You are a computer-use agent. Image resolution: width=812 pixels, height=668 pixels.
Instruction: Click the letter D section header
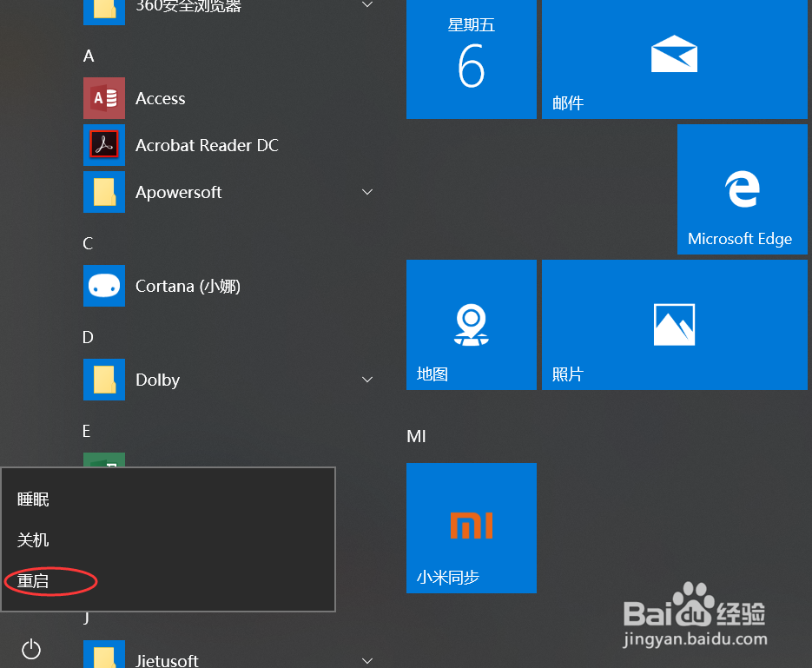click(88, 337)
